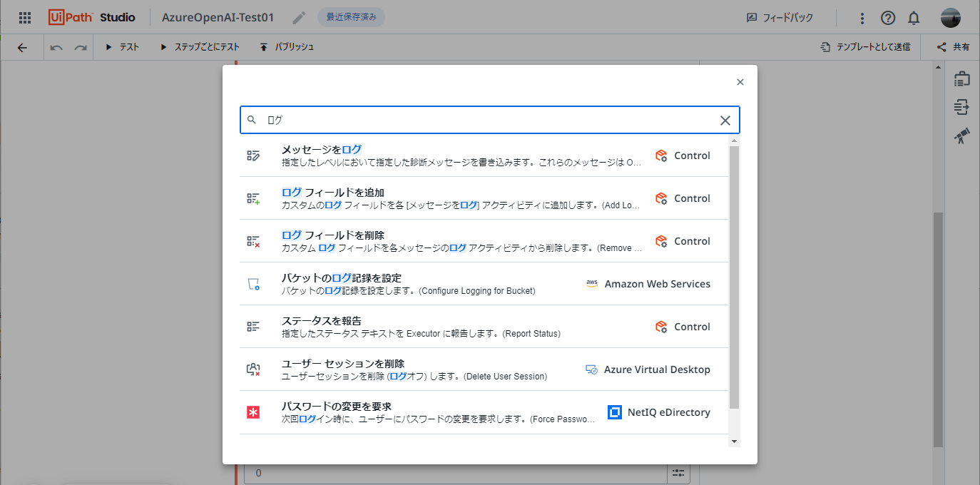Click the ステータスを報告 row icon
The width and height of the screenshot is (980, 485).
tap(253, 327)
